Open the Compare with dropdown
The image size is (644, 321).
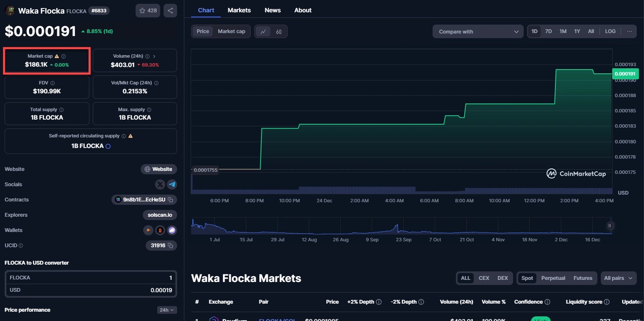tap(478, 31)
